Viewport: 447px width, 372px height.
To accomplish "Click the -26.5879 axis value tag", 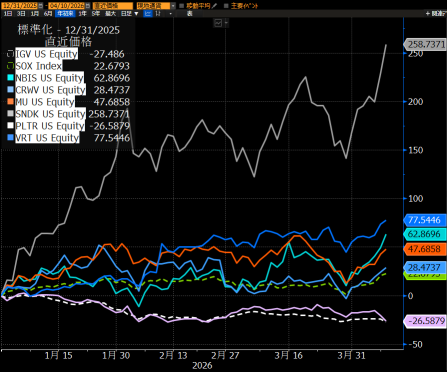I will point(425,321).
